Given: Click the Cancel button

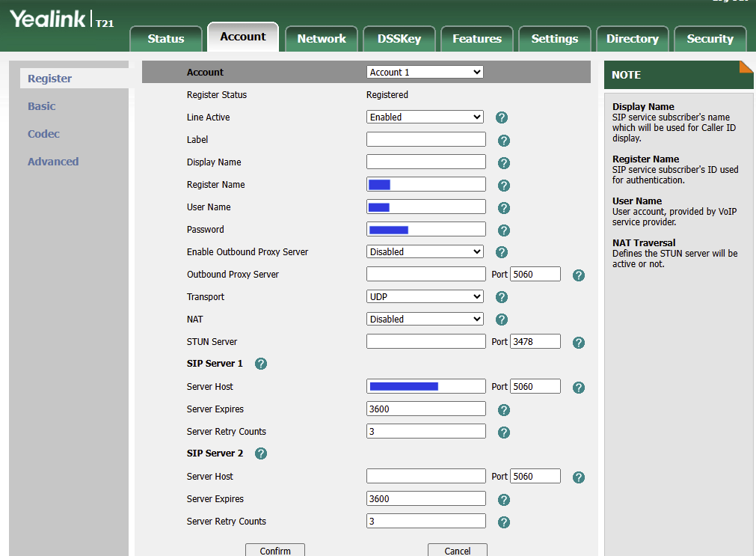Looking at the screenshot, I should [x=457, y=551].
